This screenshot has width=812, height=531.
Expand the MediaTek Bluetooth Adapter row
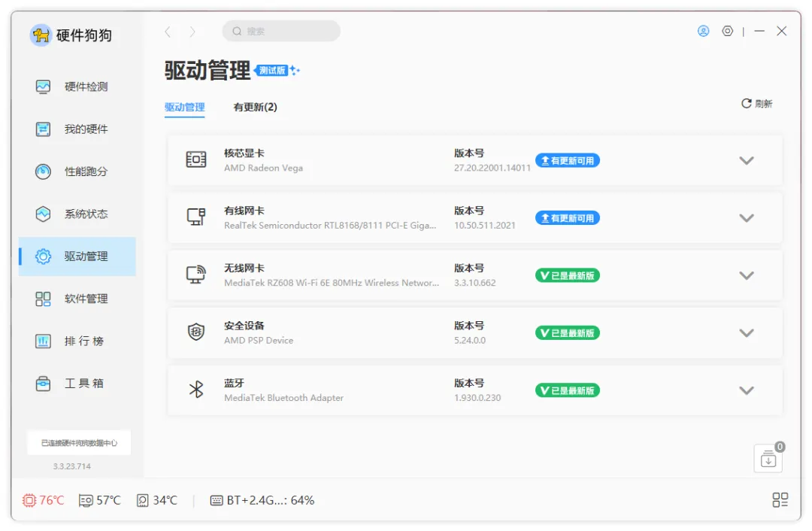(747, 390)
